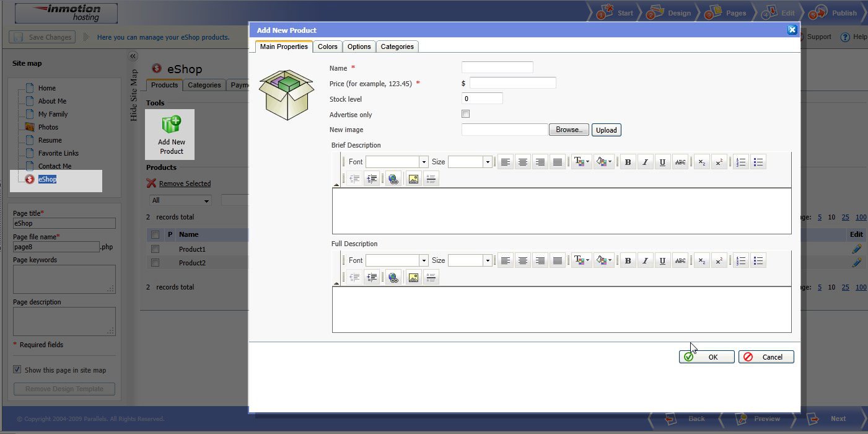Click Bold in the Brief Description toolbar
The width and height of the screenshot is (868, 434).
click(x=628, y=162)
